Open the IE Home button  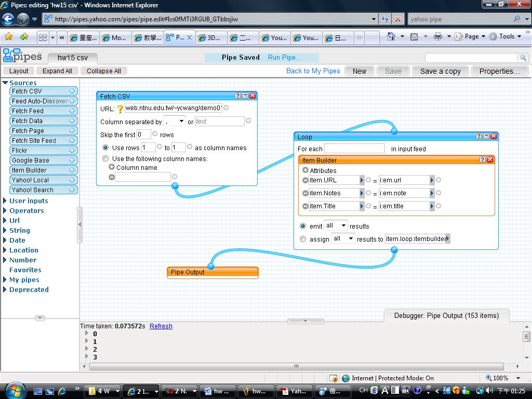pyautogui.click(x=391, y=36)
